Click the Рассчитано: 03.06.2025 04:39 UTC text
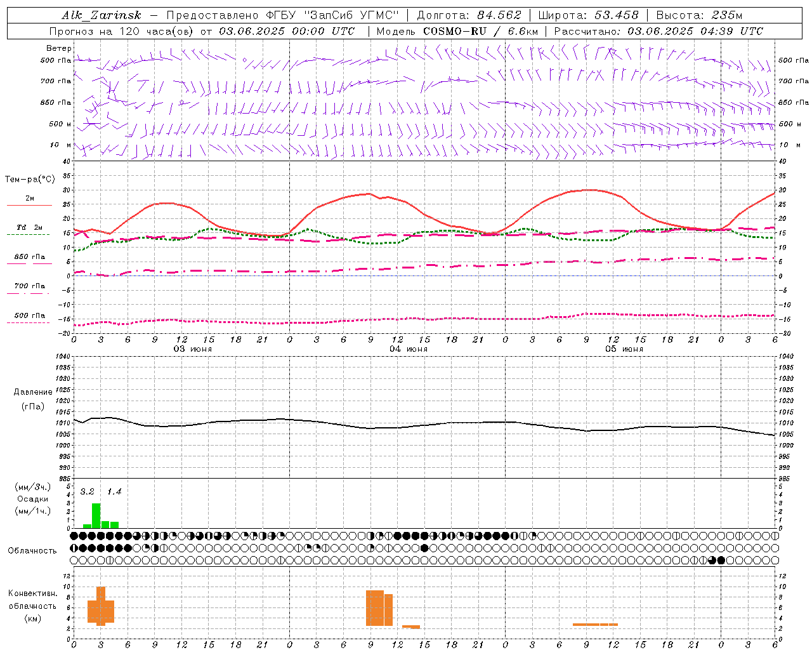The width and height of the screenshot is (812, 650). [x=658, y=31]
